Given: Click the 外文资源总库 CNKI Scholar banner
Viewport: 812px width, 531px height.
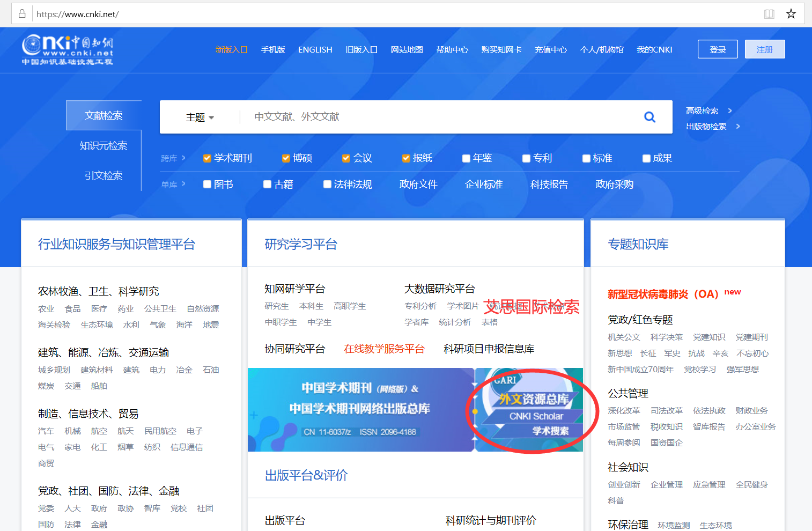Looking at the screenshot, I should point(530,410).
